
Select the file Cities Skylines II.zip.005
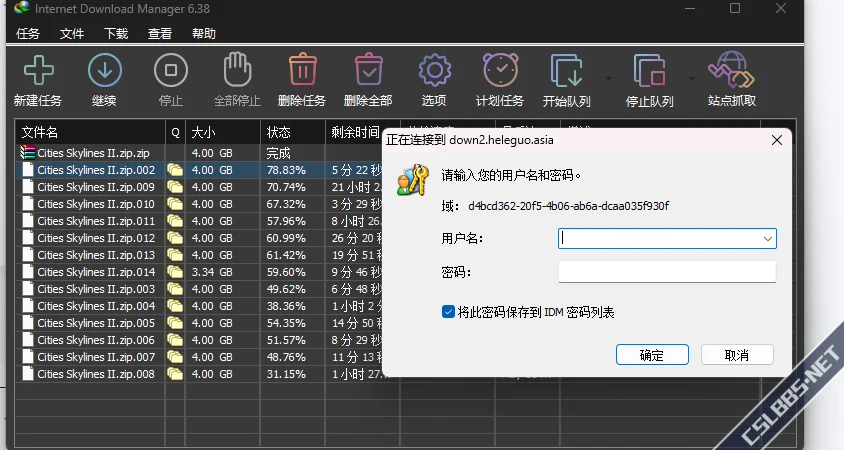[x=96, y=323]
